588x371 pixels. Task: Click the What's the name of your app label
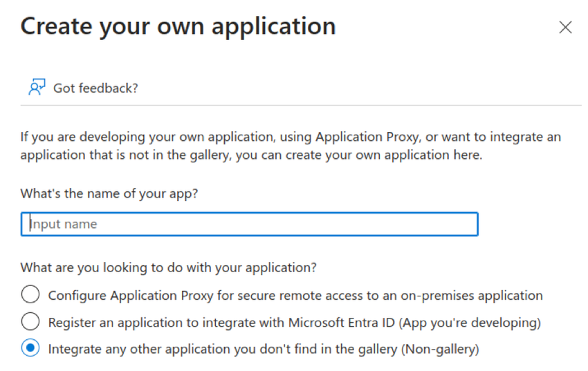(109, 193)
